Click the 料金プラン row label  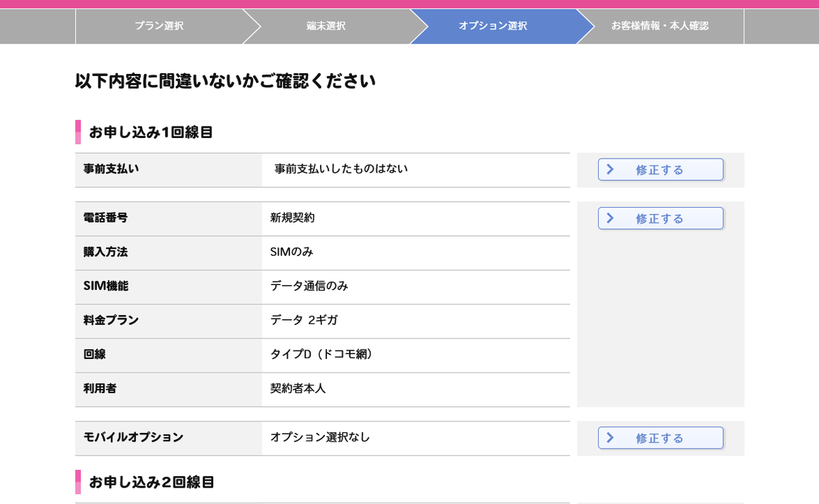(111, 321)
